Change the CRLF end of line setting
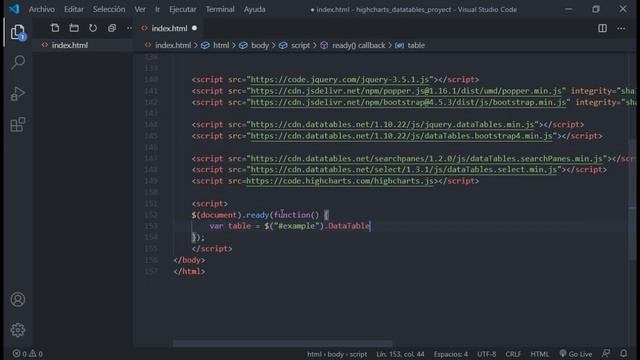 [513, 354]
